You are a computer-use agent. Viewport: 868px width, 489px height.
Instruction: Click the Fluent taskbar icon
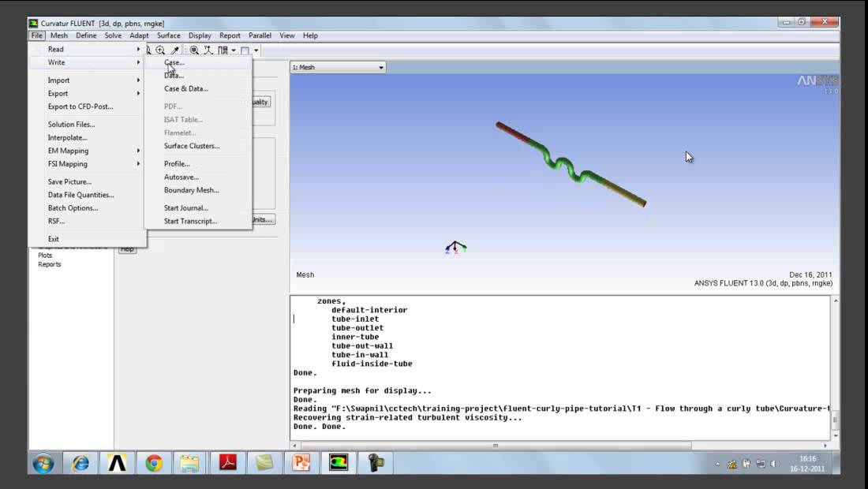pos(339,463)
